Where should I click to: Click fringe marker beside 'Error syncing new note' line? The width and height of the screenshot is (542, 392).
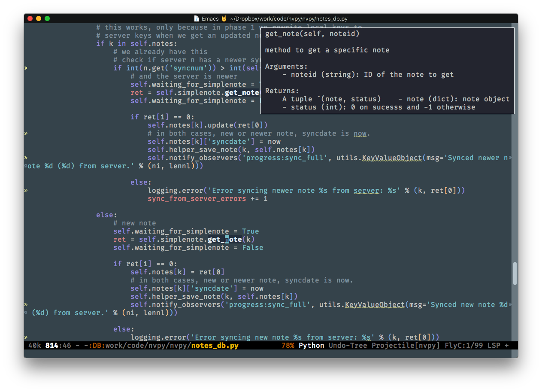coord(26,337)
